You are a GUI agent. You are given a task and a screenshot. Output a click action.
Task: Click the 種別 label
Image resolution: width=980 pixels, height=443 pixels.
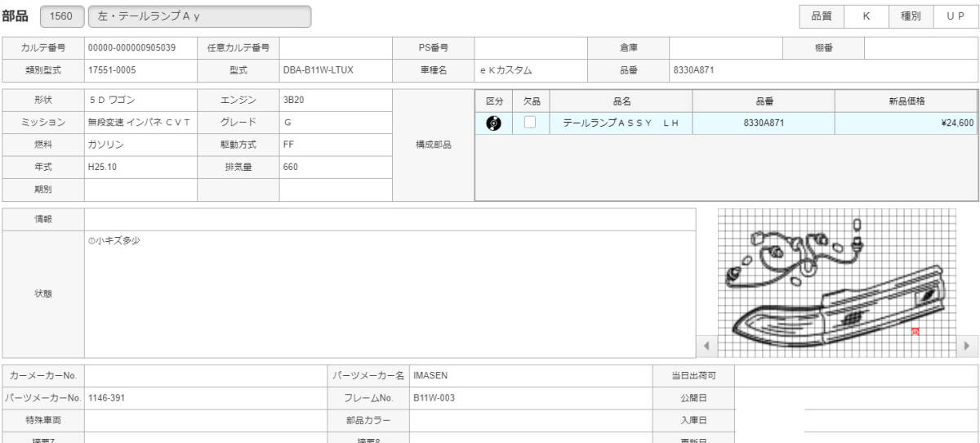[x=911, y=16]
